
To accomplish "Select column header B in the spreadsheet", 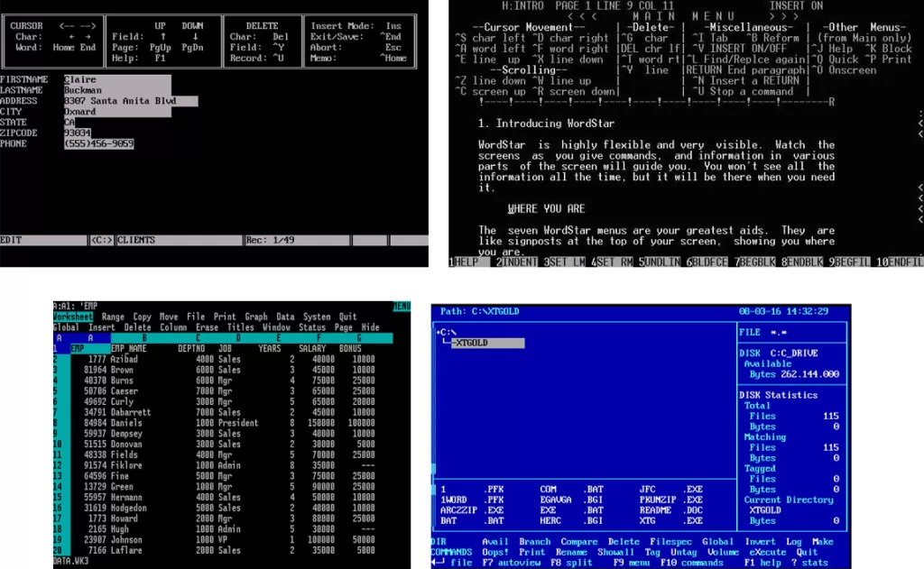I will [x=143, y=338].
